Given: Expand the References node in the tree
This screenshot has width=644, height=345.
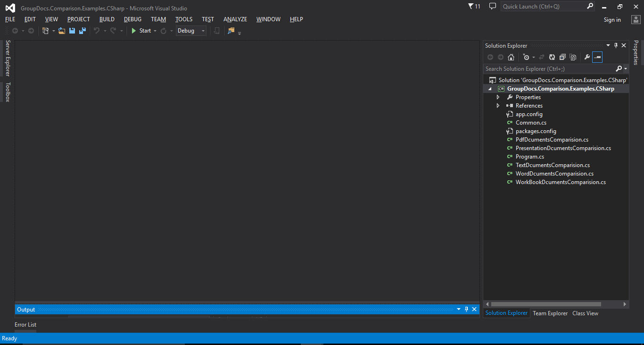Looking at the screenshot, I should pyautogui.click(x=498, y=106).
